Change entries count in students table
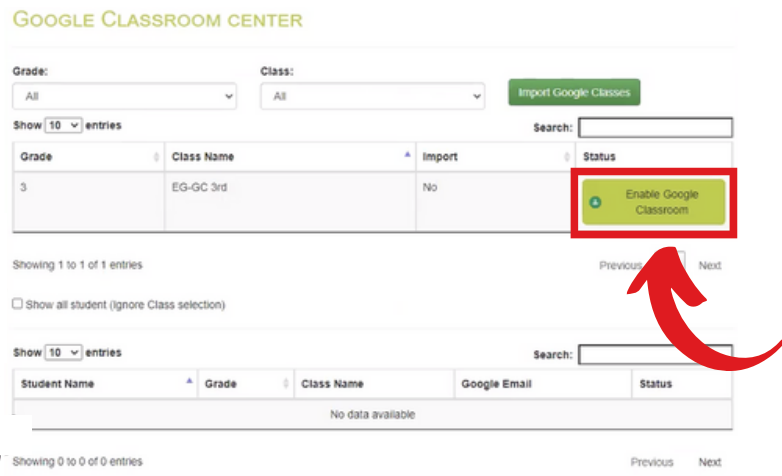Screen dimensions: 782x476 (x=63, y=352)
